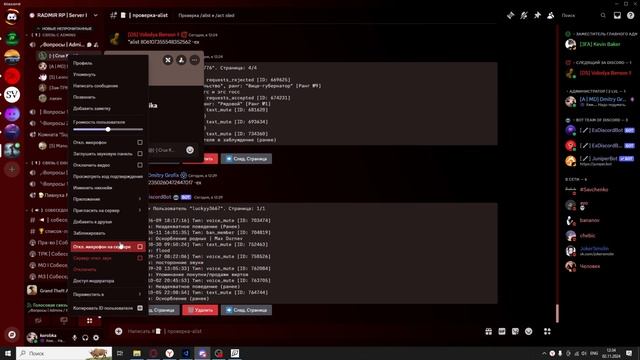The width and height of the screenshot is (640, 360).
Task: Deafen with headphones icon in user panel
Action: point(85,338)
